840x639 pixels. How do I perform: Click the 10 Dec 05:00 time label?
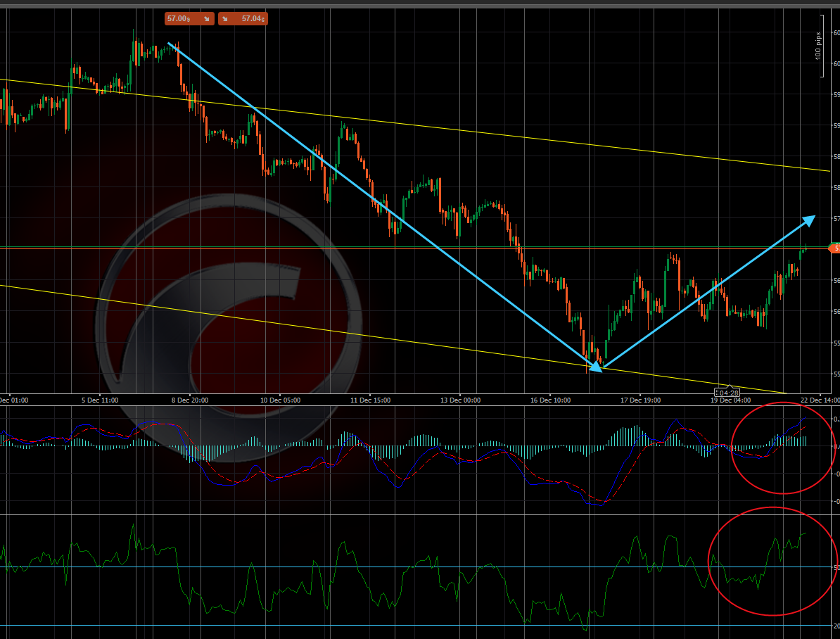point(280,400)
